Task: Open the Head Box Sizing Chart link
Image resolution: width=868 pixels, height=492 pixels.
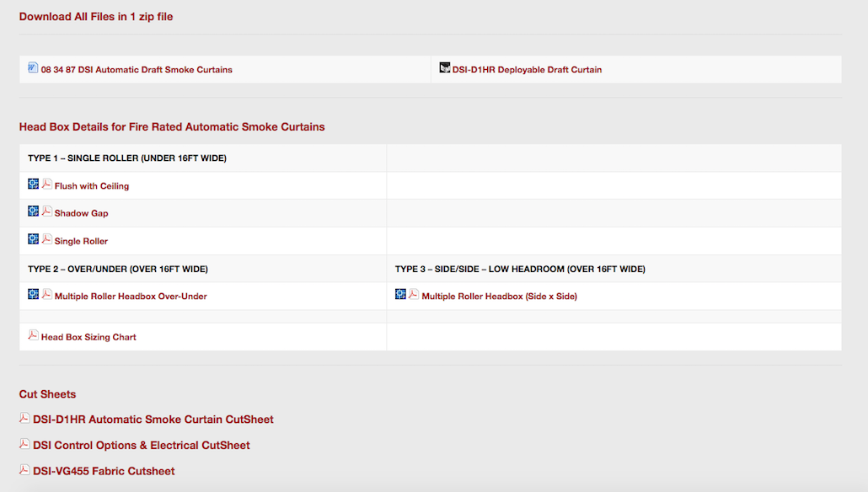Action: click(x=88, y=337)
